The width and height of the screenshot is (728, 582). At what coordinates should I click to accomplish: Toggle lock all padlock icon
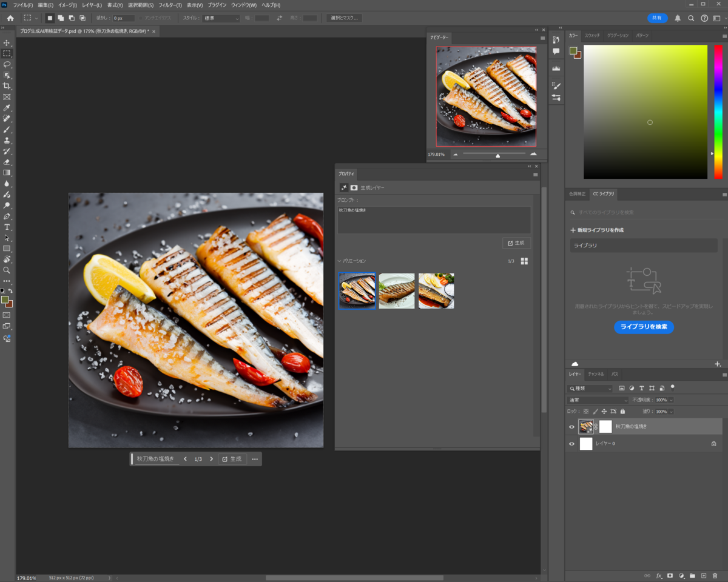coord(622,412)
